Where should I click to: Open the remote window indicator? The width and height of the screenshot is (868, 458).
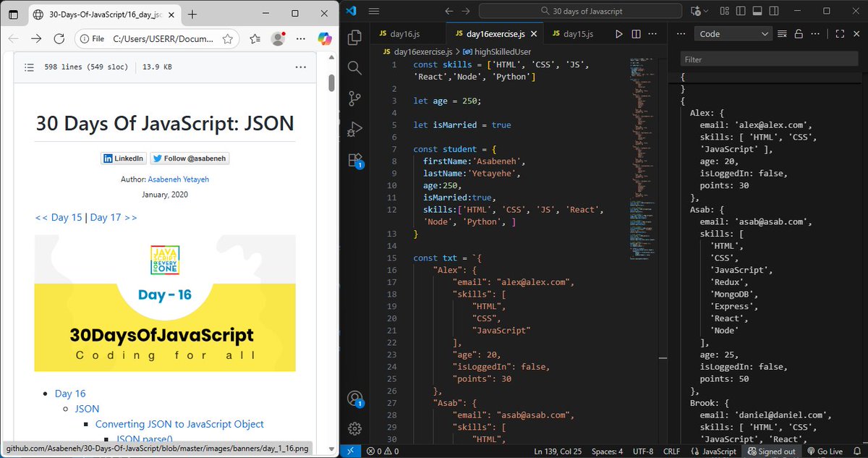coord(349,451)
